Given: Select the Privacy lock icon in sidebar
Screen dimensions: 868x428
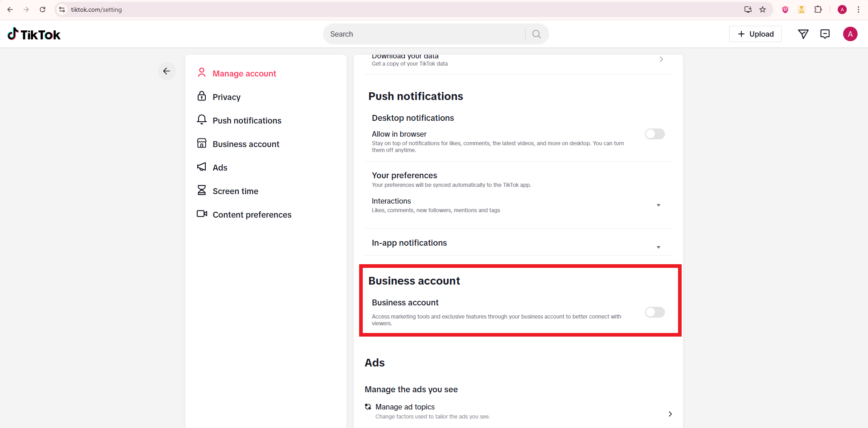Looking at the screenshot, I should (x=202, y=96).
